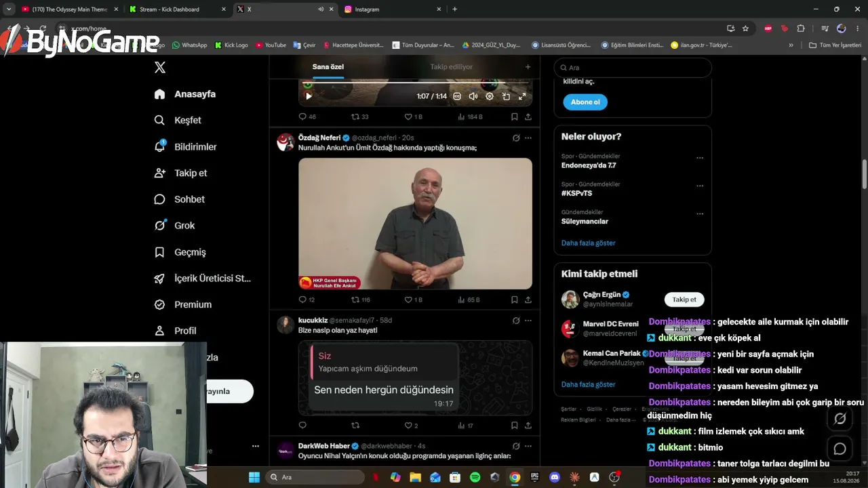
Task: Open Özdağ Neferi profile name link
Action: (x=319, y=138)
